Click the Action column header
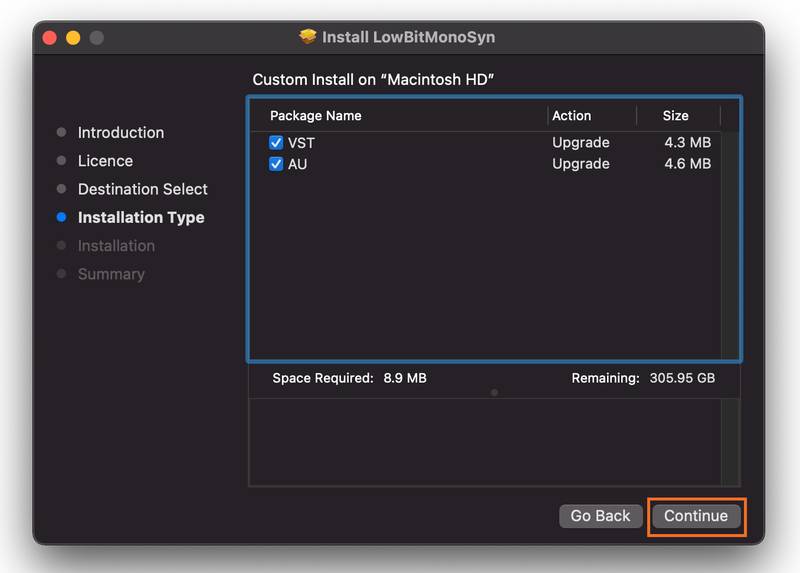Viewport: 800px width, 573px height. coord(572,116)
